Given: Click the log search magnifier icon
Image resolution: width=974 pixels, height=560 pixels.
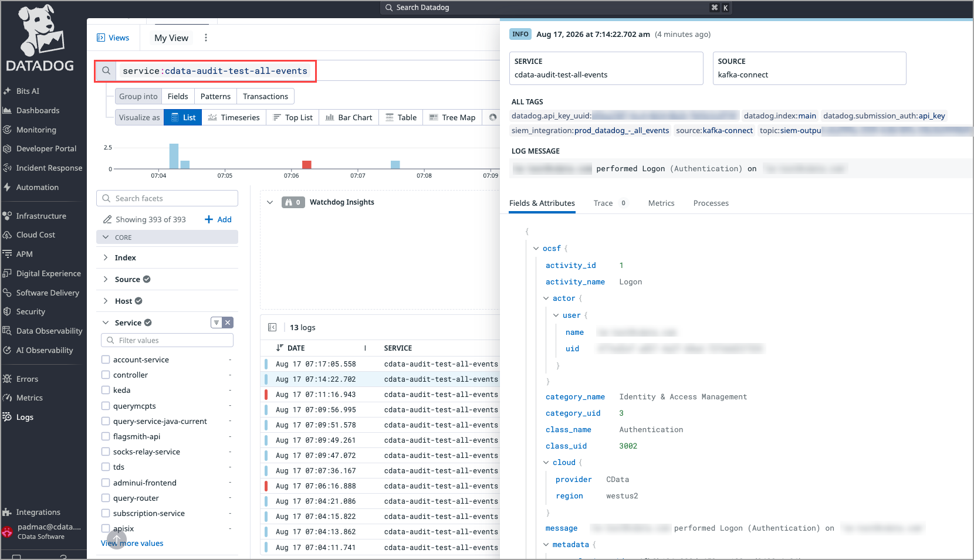Looking at the screenshot, I should click(106, 71).
